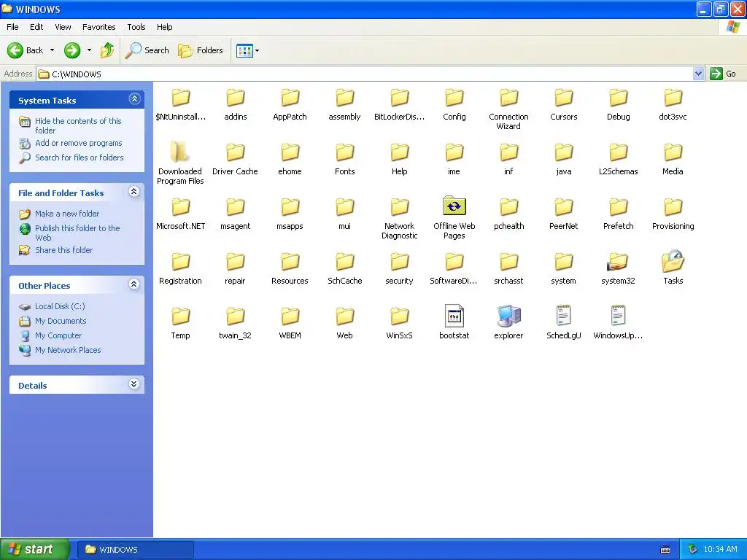Screen dimensions: 747x560
Task: Click Make a new folder link
Action: [x=67, y=214]
